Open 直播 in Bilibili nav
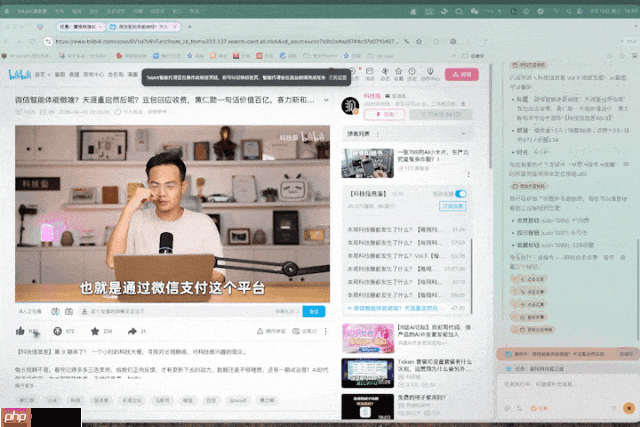The height and width of the screenshot is (427, 640). coord(74,74)
